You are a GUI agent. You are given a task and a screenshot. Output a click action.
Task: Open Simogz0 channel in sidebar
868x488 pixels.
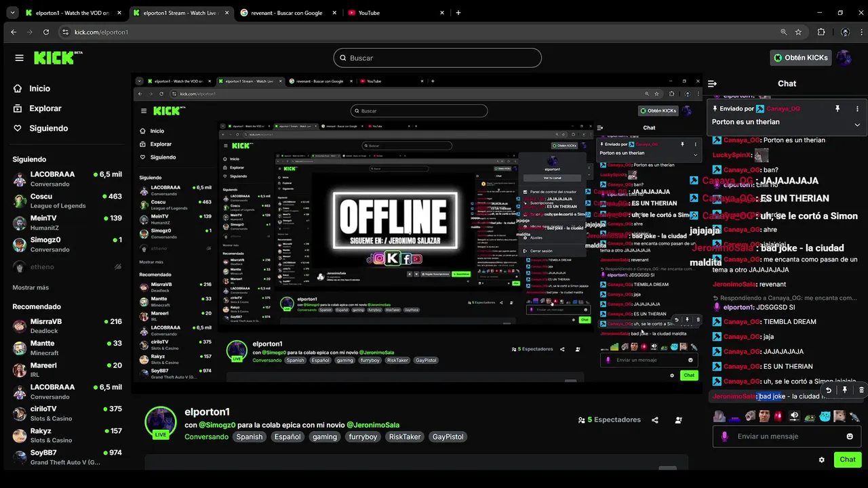click(67, 245)
